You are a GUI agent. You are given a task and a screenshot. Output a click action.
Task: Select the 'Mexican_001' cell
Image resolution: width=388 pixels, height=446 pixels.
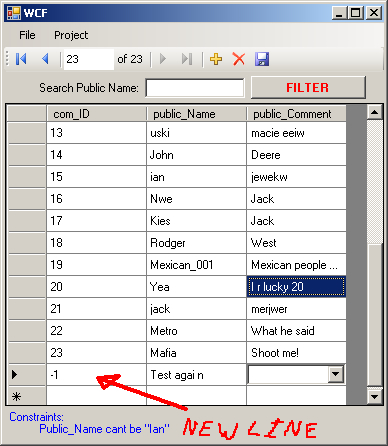click(x=196, y=265)
